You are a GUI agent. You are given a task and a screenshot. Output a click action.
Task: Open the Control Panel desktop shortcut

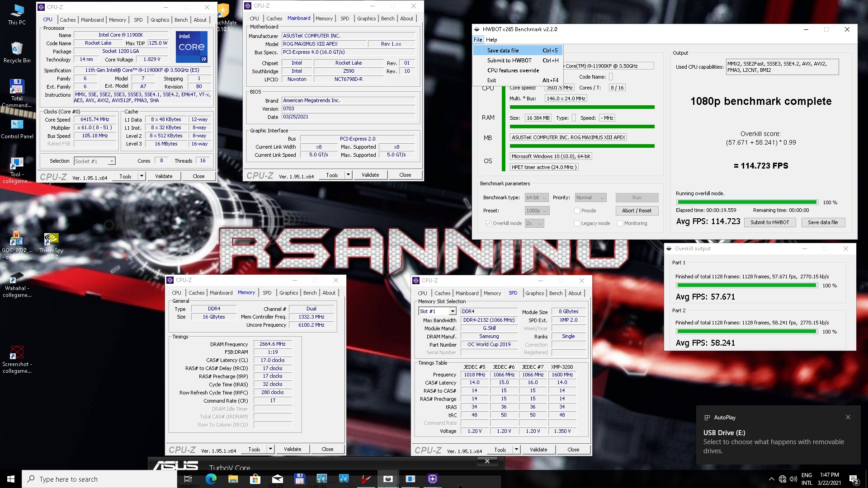coord(17,129)
